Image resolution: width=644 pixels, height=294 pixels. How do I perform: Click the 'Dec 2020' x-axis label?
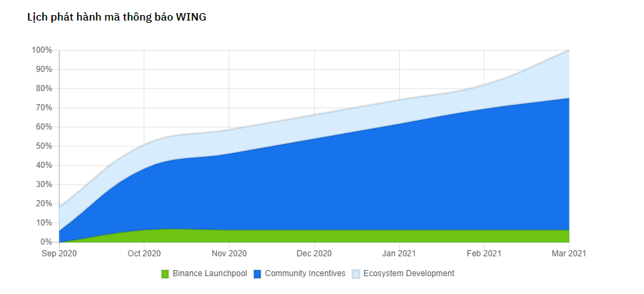pyautogui.click(x=314, y=254)
